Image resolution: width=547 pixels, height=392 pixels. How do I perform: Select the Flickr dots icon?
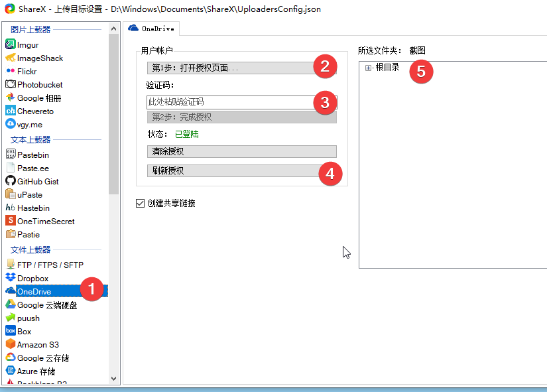coord(11,71)
